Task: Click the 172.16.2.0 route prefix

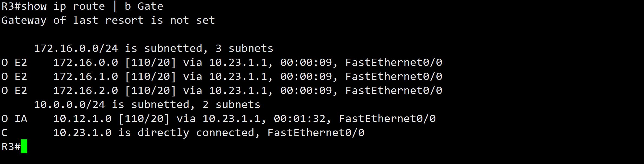Action: (86, 91)
